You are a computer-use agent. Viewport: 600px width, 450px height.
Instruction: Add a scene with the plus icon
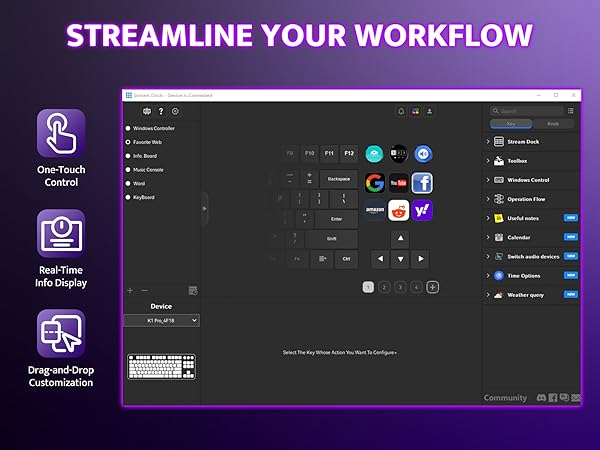click(x=130, y=291)
